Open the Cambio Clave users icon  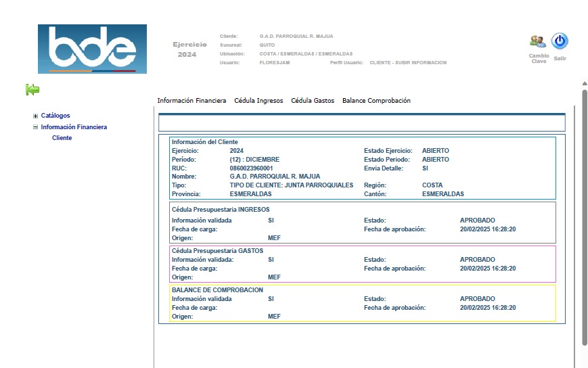538,42
